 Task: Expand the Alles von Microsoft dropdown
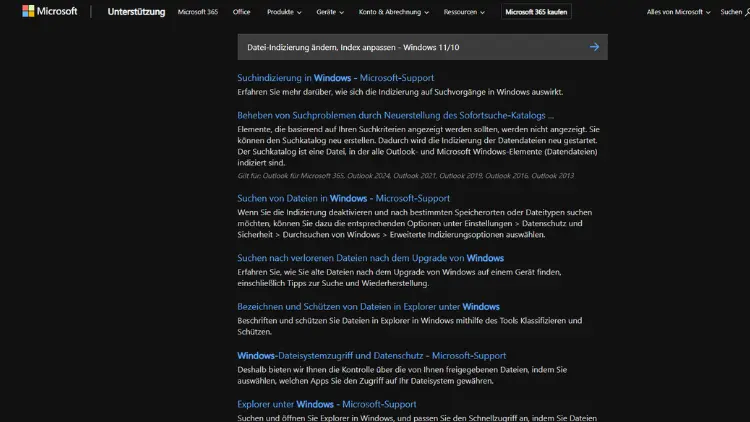[678, 12]
